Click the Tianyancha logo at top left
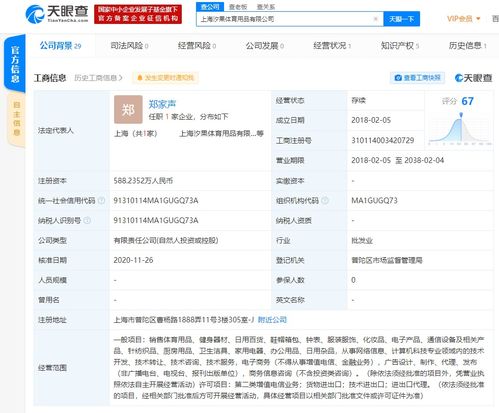 57,14
